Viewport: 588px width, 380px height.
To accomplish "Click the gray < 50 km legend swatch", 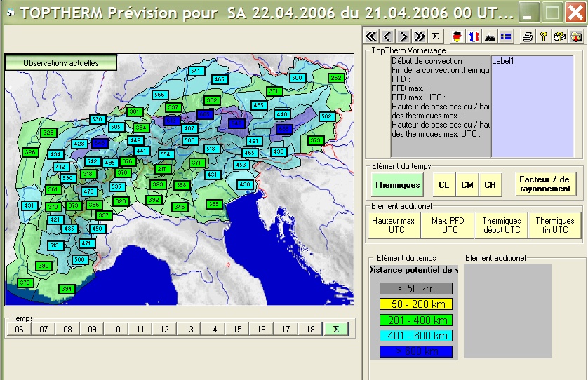I will click(416, 289).
